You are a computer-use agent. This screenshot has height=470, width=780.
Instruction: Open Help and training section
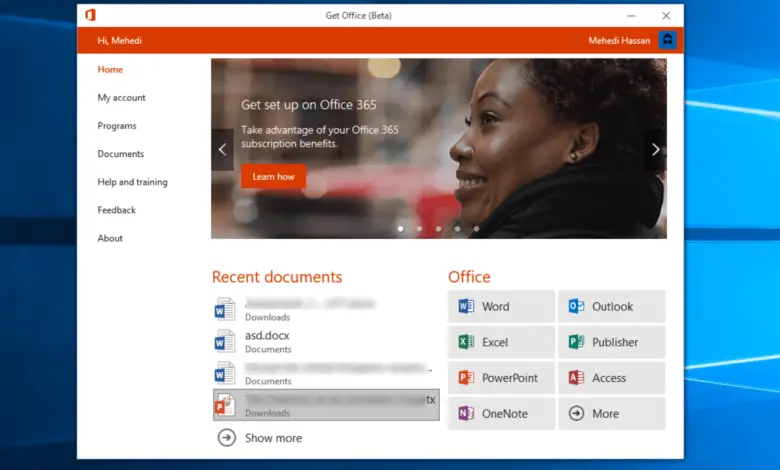tap(132, 182)
